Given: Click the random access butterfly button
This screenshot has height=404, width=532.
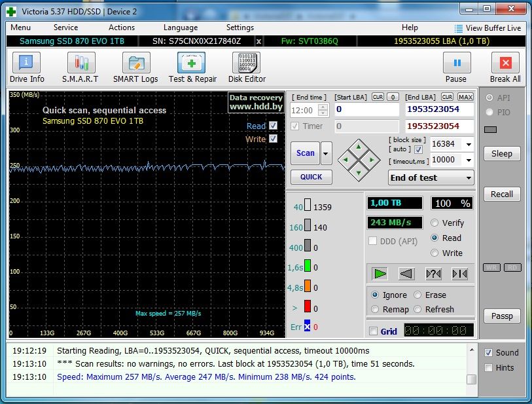Looking at the screenshot, I should click(x=433, y=274).
